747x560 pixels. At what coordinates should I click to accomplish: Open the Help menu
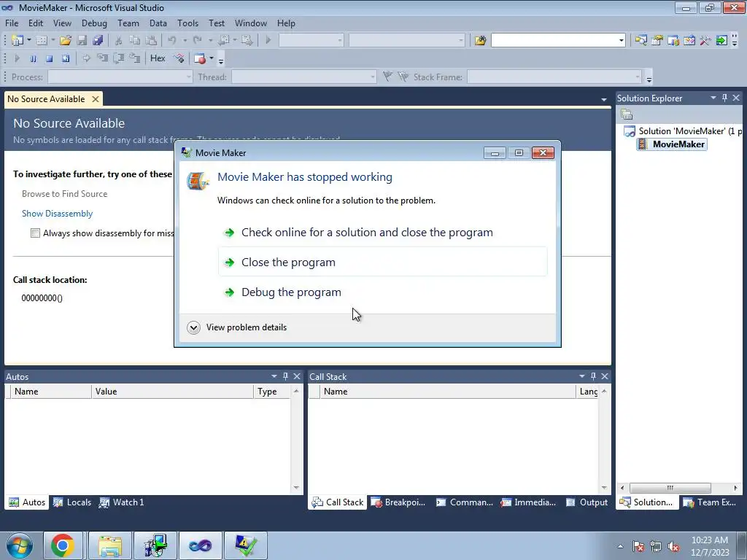pyautogui.click(x=286, y=23)
